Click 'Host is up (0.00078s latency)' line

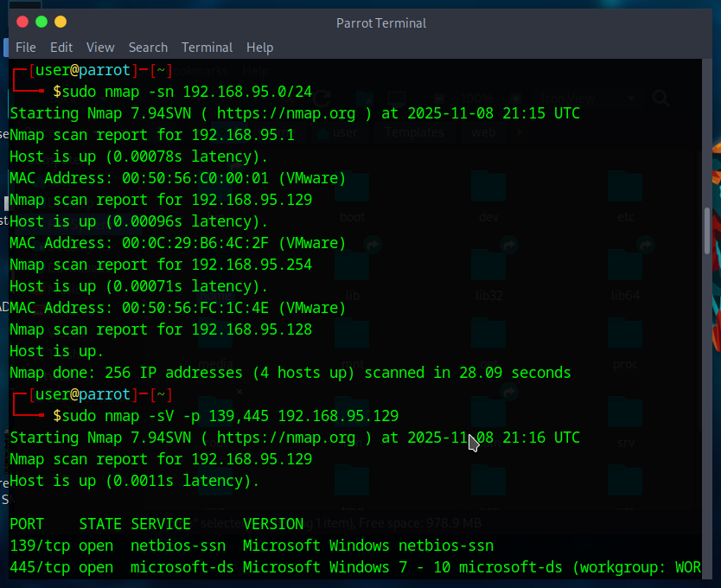[x=139, y=157]
